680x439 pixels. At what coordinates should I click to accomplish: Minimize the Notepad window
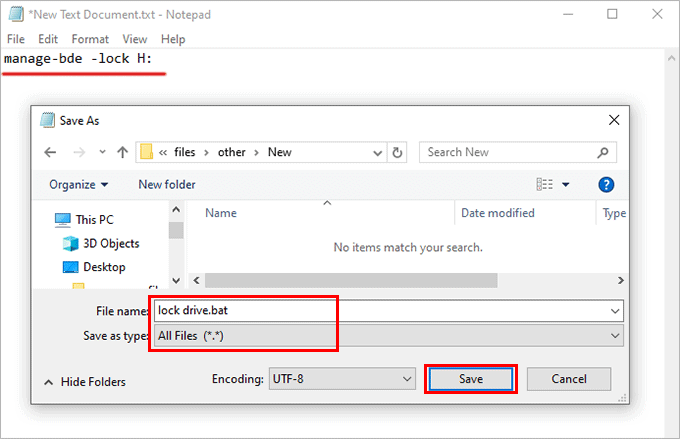click(x=568, y=14)
